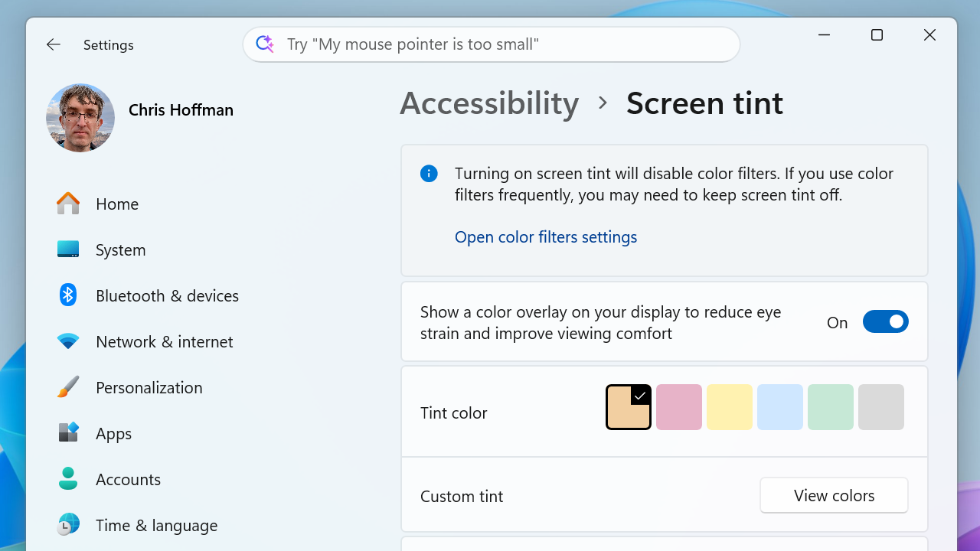This screenshot has width=980, height=551.
Task: Click the Apps icon in sidebar
Action: tap(68, 433)
